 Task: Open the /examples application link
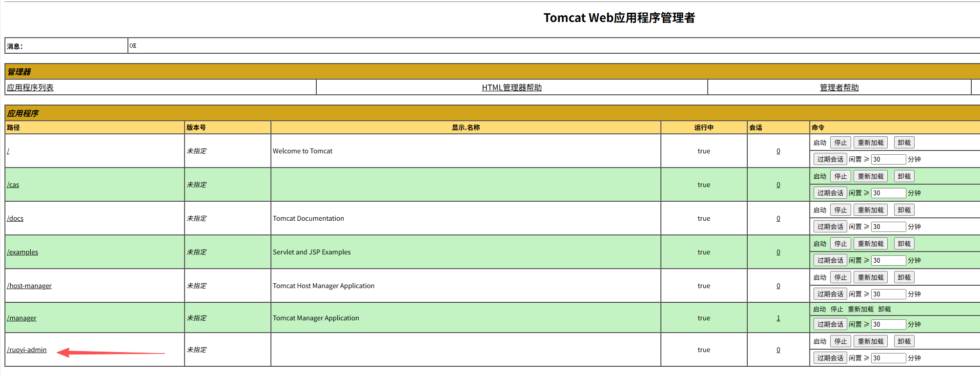click(x=22, y=252)
